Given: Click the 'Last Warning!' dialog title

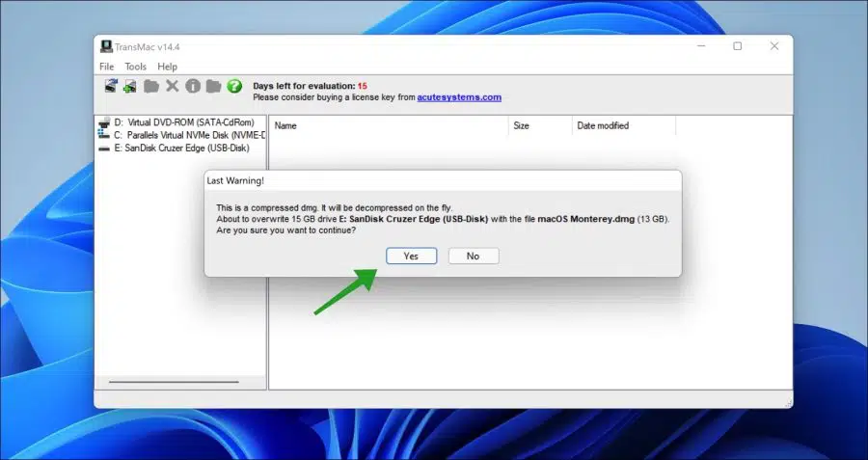Looking at the screenshot, I should click(x=235, y=180).
